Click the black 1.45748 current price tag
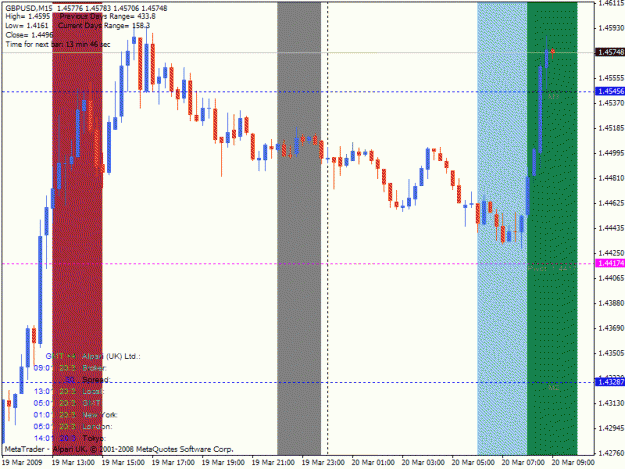 (610, 52)
